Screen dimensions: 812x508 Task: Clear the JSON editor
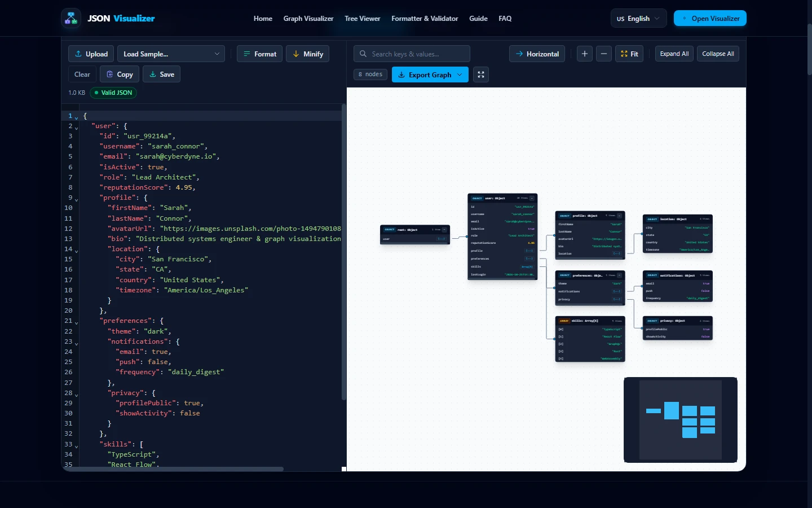tap(82, 75)
